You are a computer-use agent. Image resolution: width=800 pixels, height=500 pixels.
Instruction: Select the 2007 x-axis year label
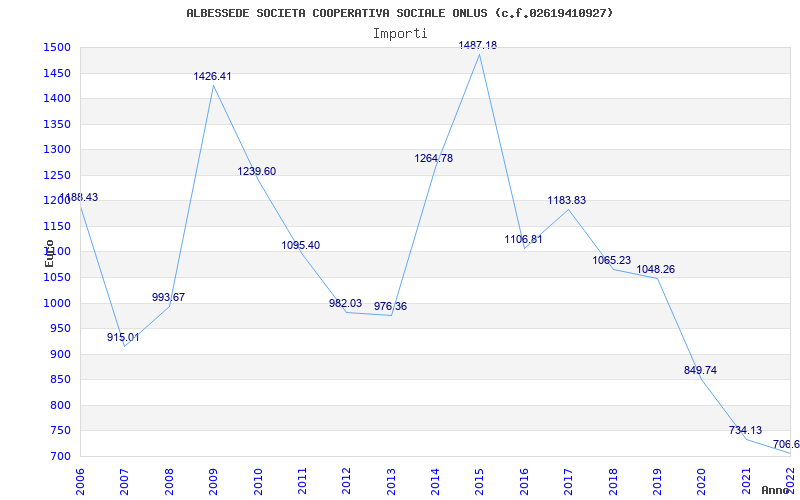124,481
